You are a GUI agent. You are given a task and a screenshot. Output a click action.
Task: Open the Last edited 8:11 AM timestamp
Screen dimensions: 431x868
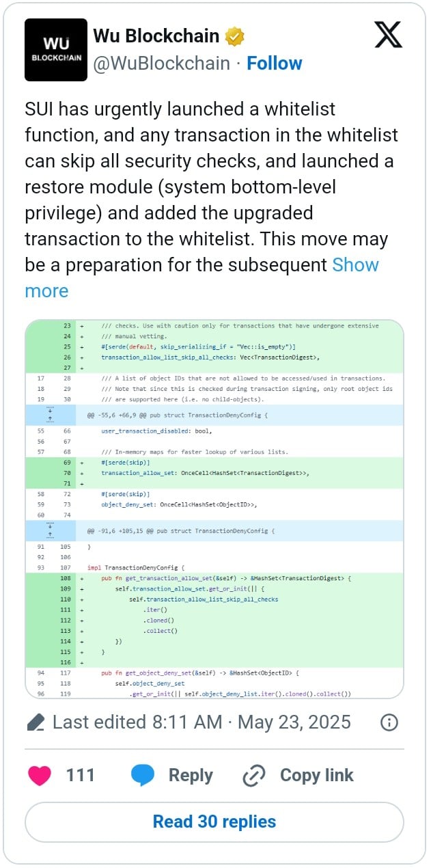coord(201,722)
